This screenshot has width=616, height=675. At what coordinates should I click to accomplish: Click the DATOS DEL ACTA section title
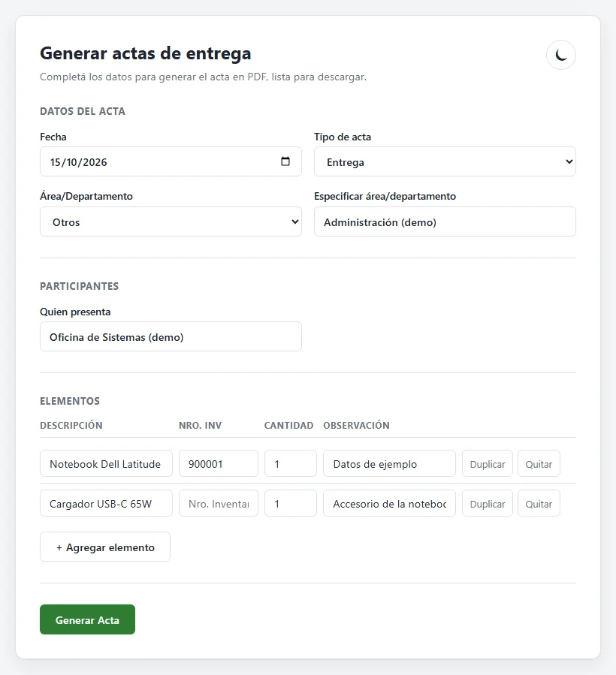(x=83, y=111)
